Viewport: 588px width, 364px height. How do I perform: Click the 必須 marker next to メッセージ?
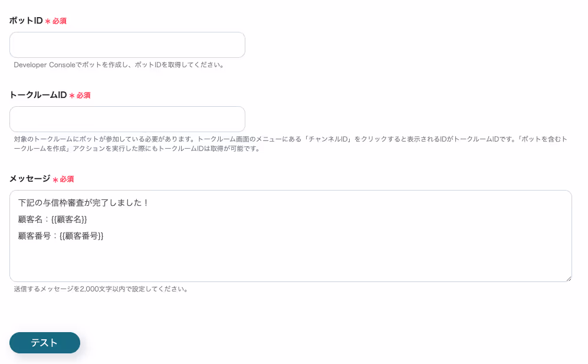pos(67,179)
